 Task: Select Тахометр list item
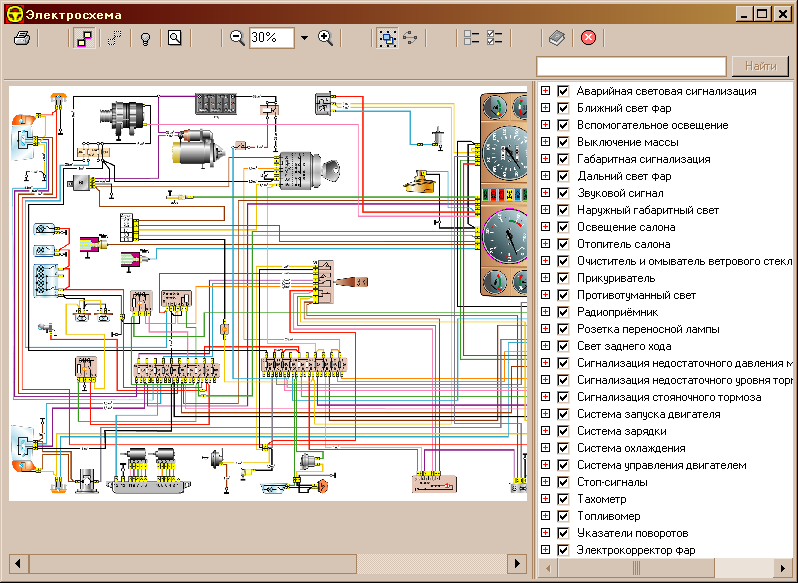click(601, 499)
